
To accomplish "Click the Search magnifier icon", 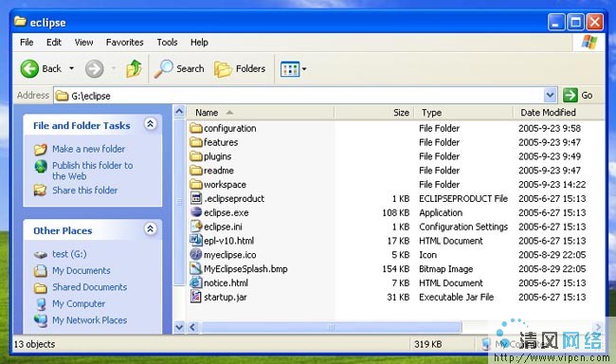I will pyautogui.click(x=163, y=69).
